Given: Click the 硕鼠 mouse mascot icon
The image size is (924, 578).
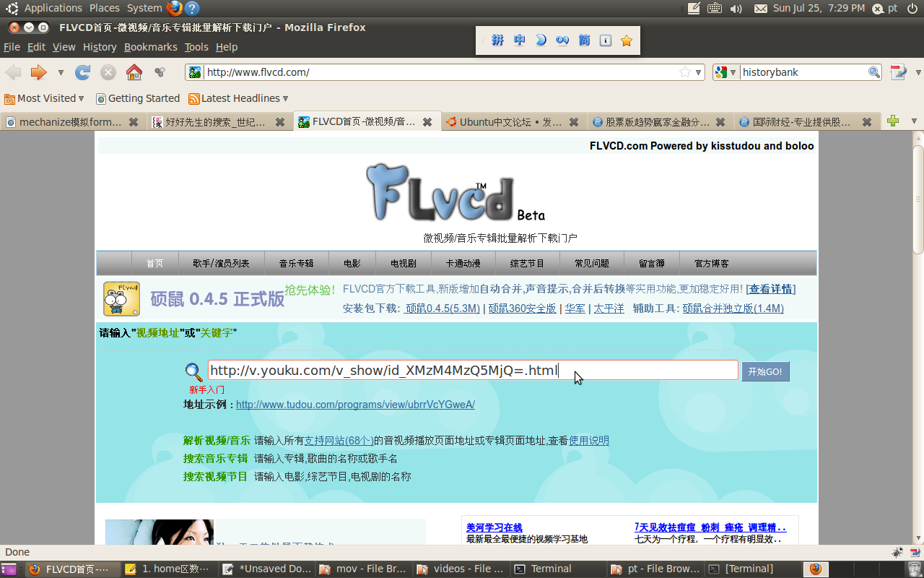Looking at the screenshot, I should (x=122, y=298).
